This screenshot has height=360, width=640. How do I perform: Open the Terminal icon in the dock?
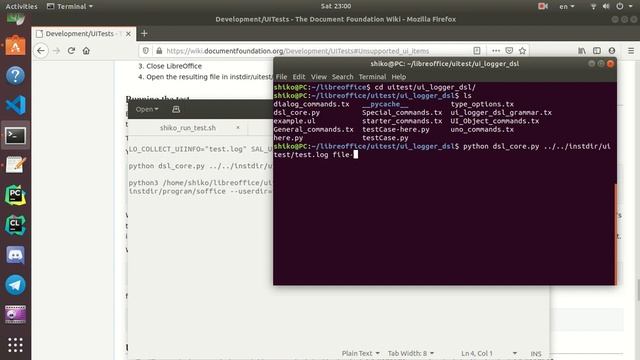15,136
